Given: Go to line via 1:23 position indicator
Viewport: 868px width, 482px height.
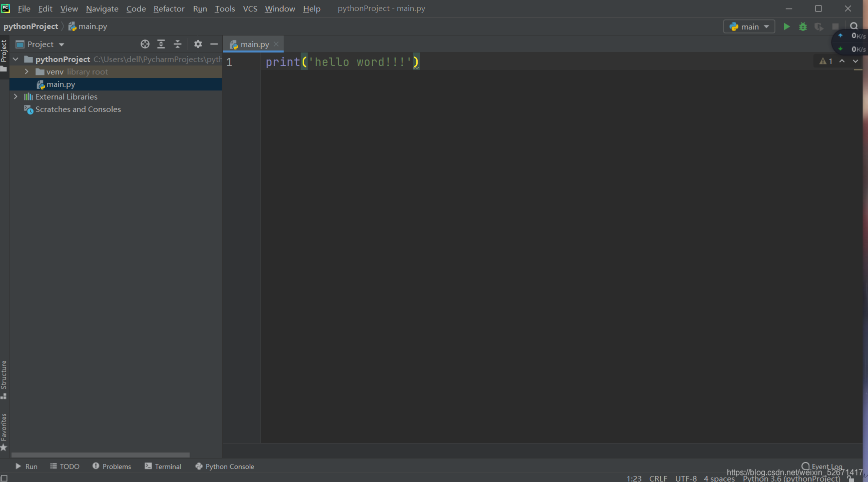Looking at the screenshot, I should pos(634,478).
